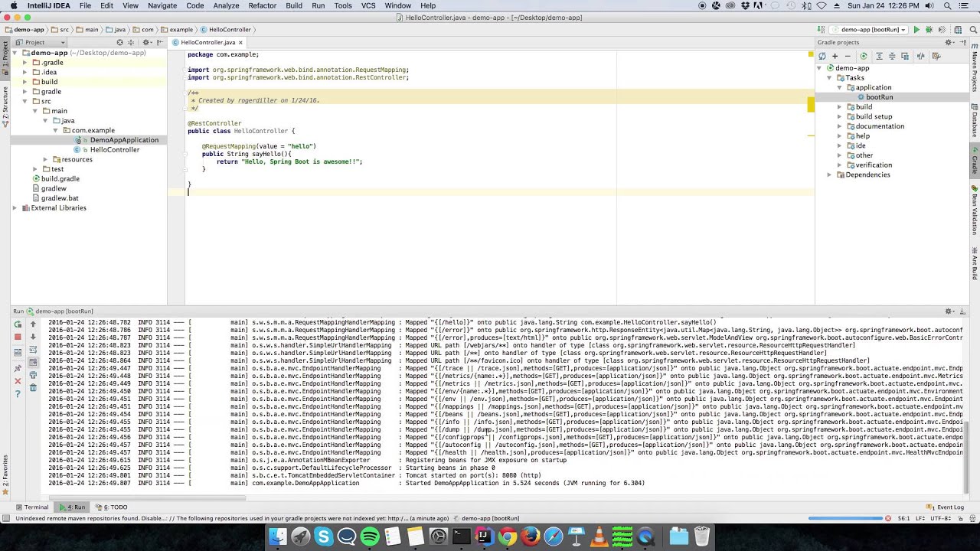Close the Run tab with red X
Screen dimensions: 980x551
click(x=18, y=381)
